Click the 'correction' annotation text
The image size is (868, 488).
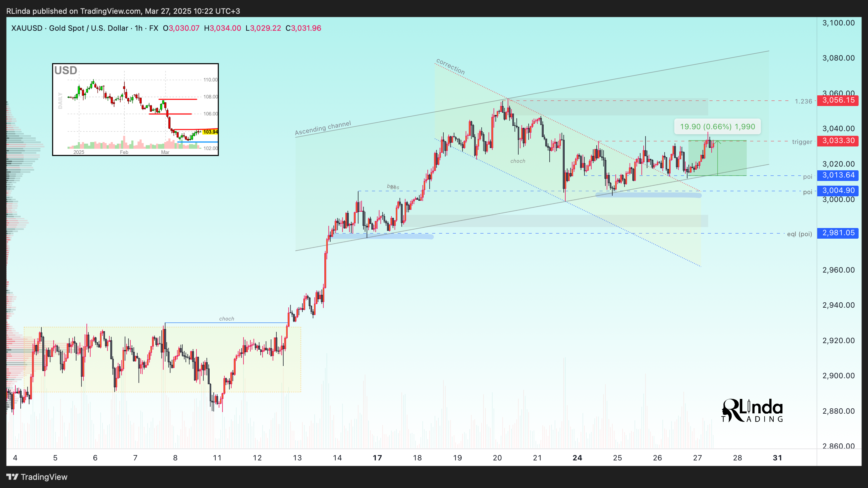pyautogui.click(x=450, y=66)
